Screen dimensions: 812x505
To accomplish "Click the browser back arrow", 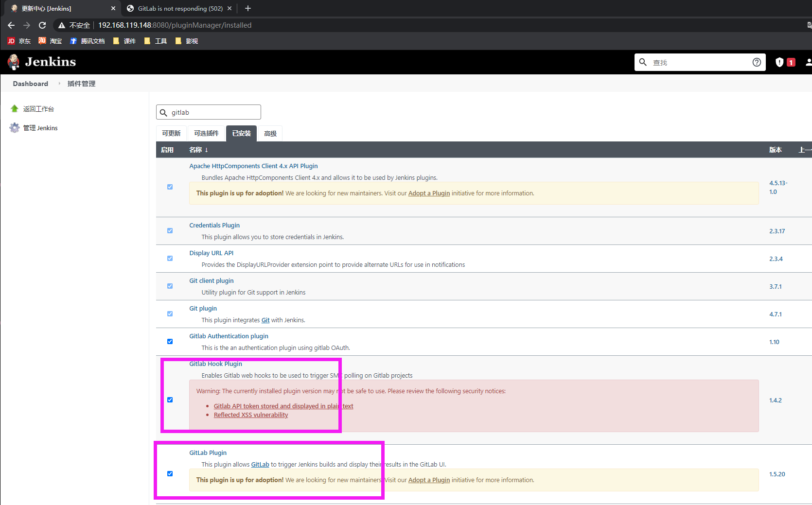I will [11, 25].
